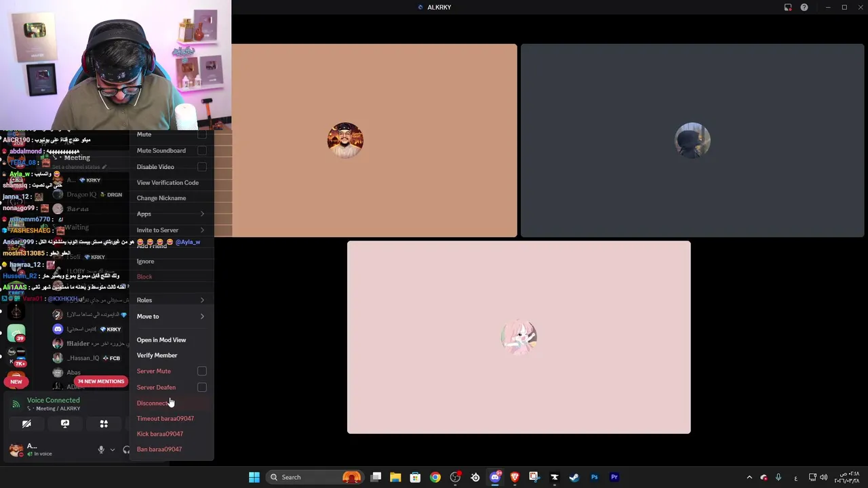The width and height of the screenshot is (868, 488).
Task: Open Premiere Pro from the taskbar
Action: click(614, 477)
